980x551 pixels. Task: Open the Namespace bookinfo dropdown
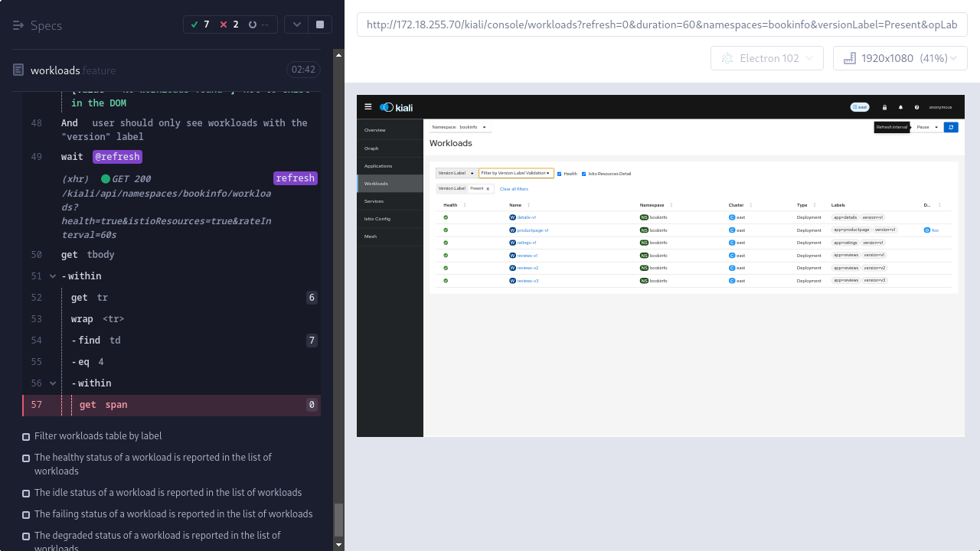[x=459, y=127]
